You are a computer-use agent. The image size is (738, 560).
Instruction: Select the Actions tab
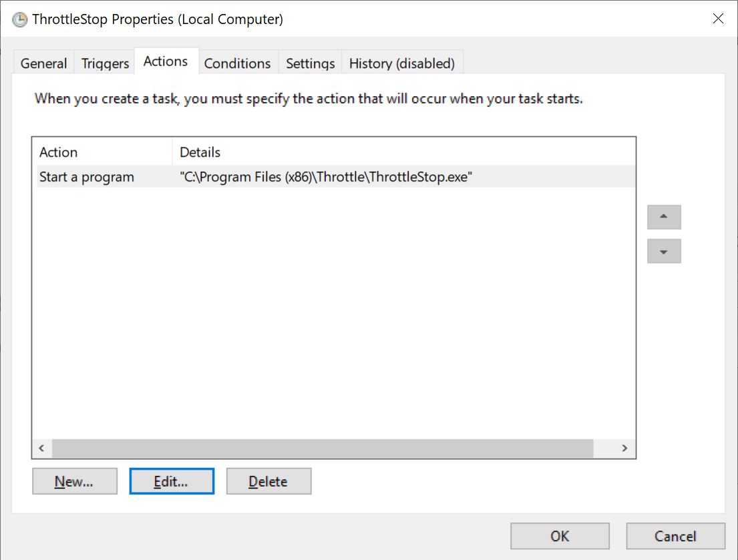166,61
